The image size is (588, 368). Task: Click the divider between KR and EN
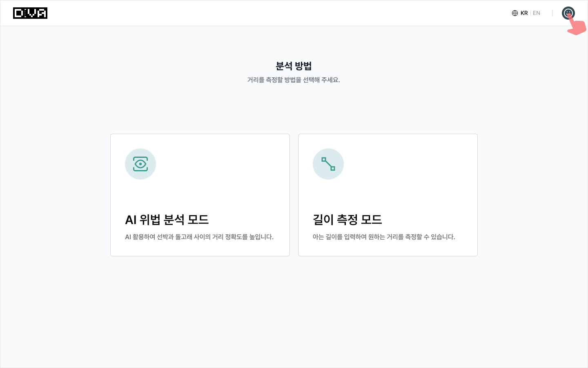(x=530, y=13)
